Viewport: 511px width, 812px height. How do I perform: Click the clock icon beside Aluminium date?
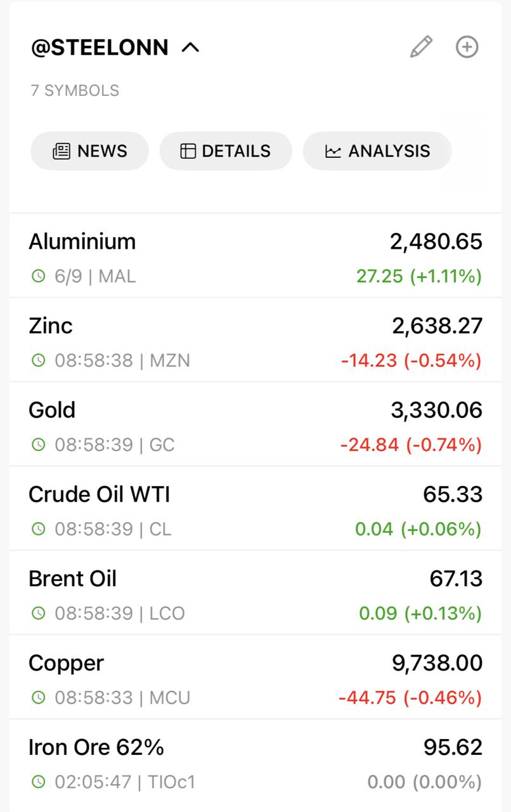[39, 276]
